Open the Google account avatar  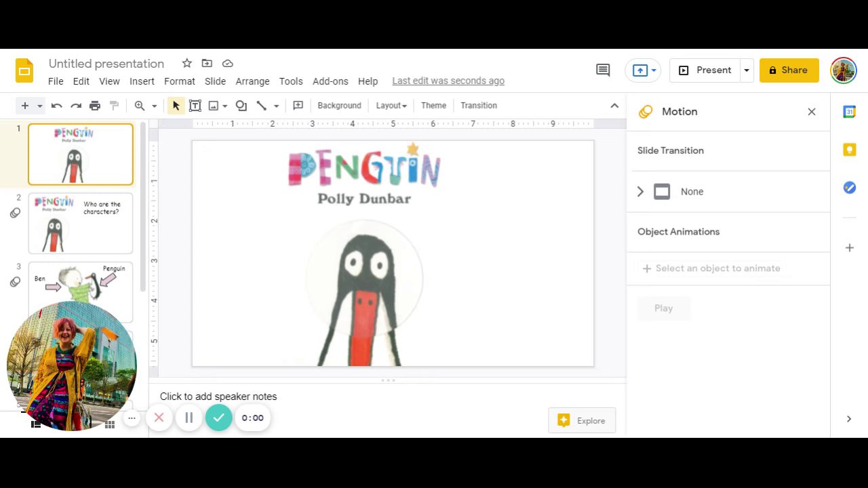click(x=844, y=70)
